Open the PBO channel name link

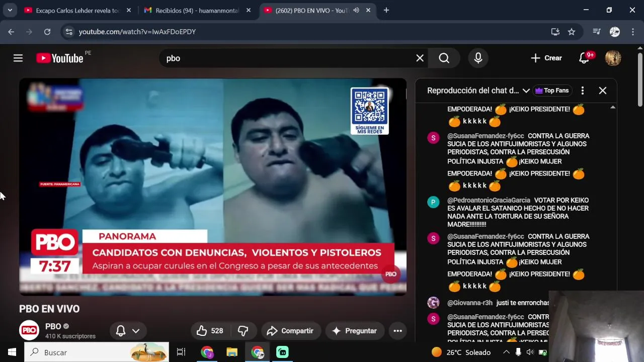53,326
